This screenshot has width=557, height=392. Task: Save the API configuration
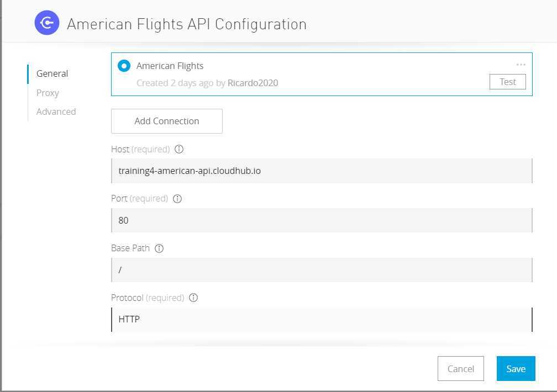[x=516, y=369]
